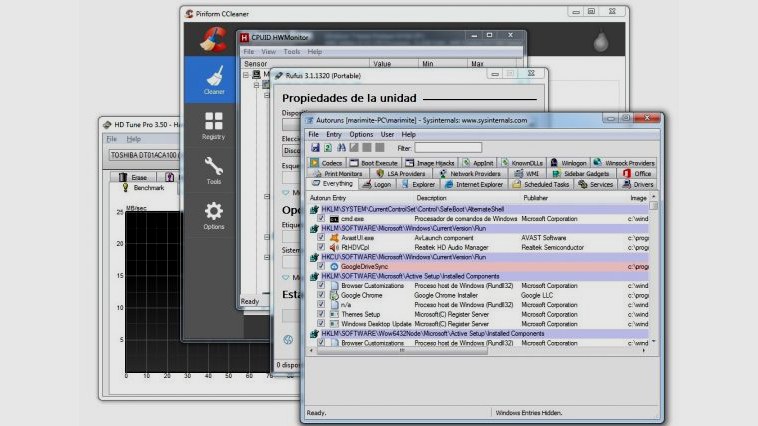
Task: Click 'Windows Entries Hidden.' in status bar
Action: pyautogui.click(x=528, y=413)
